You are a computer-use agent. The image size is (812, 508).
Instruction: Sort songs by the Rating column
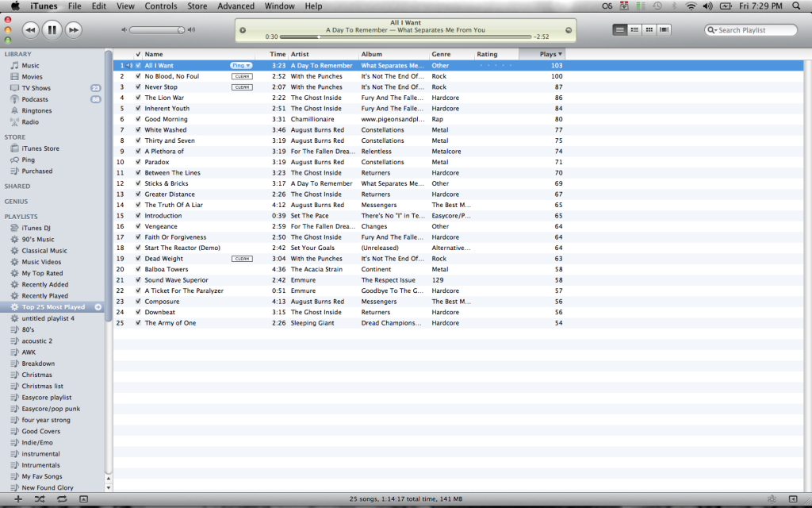pyautogui.click(x=496, y=54)
